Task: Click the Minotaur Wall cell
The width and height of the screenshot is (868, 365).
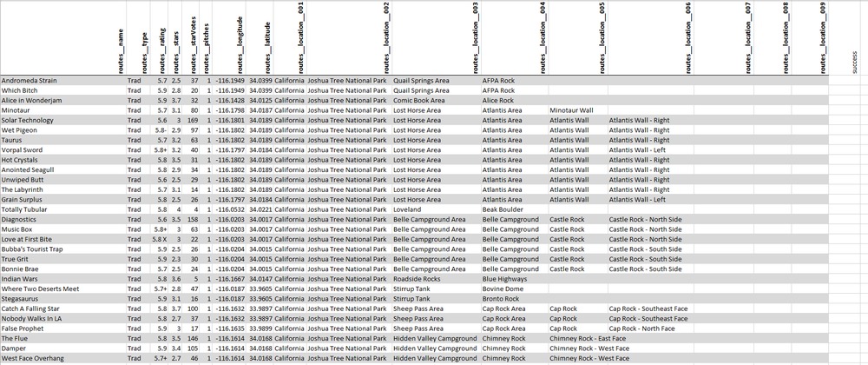Action: [578, 110]
